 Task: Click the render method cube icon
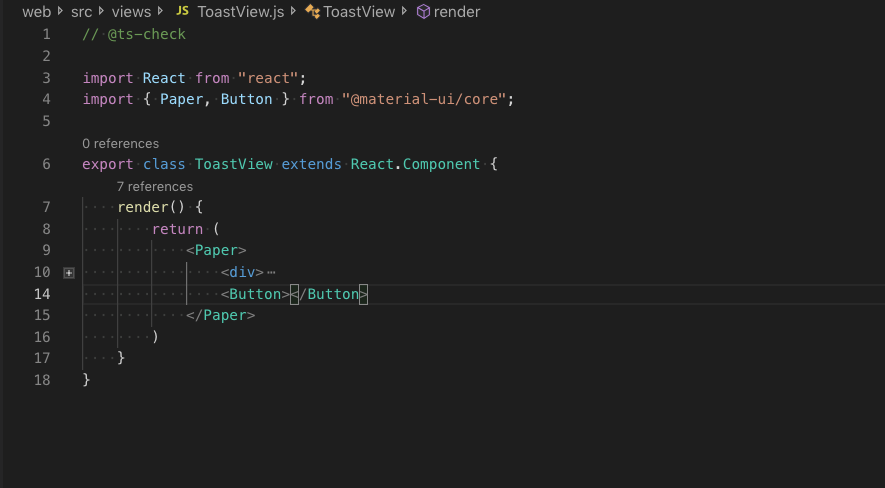(423, 12)
